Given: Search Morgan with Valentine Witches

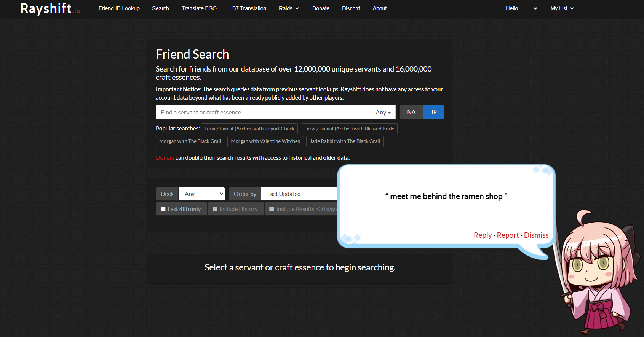Looking at the screenshot, I should pyautogui.click(x=265, y=141).
